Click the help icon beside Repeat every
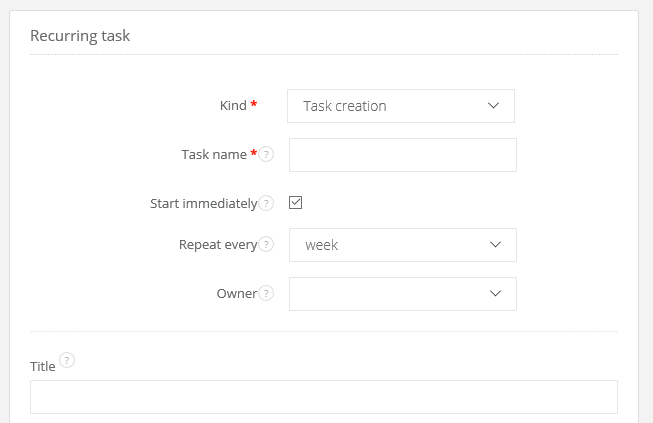 [x=266, y=245]
